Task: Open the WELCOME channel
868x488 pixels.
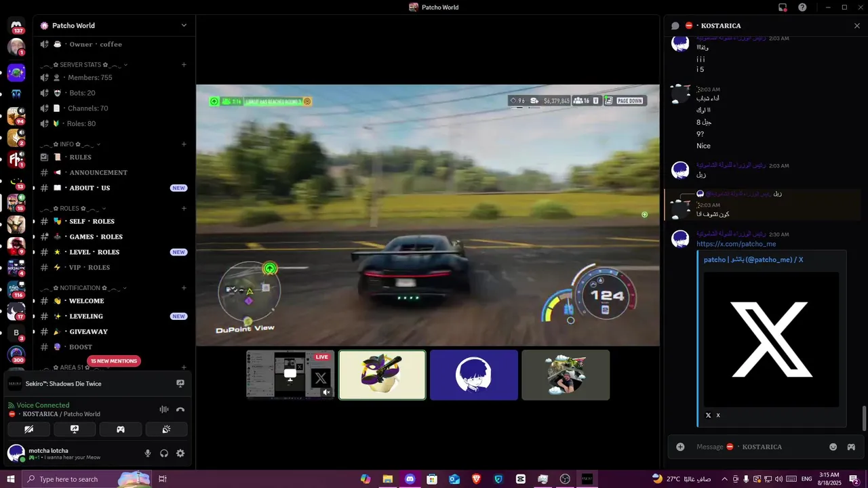Action: point(113,301)
